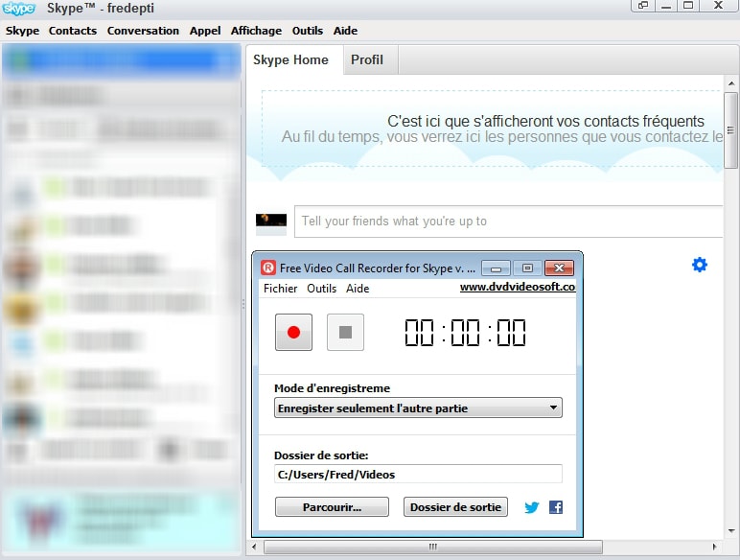Click the Facebook icon in recorder
Screen dimensions: 740x560
click(x=556, y=507)
